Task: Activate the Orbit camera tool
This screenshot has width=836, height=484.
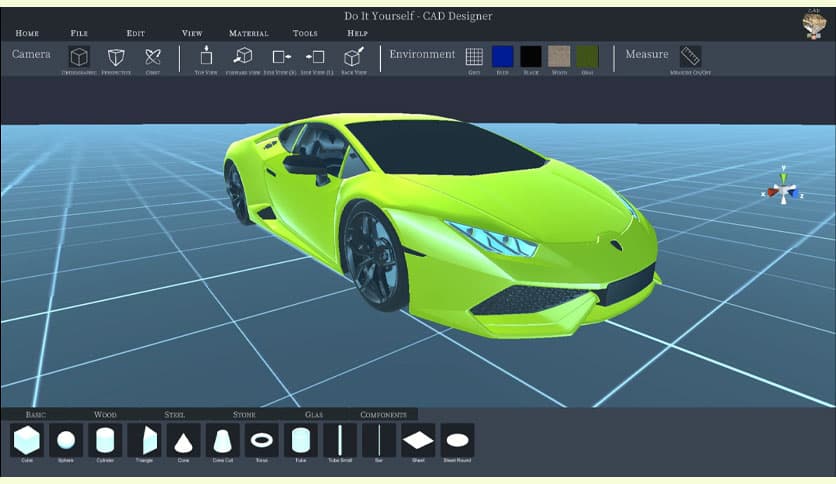Action: (x=153, y=57)
